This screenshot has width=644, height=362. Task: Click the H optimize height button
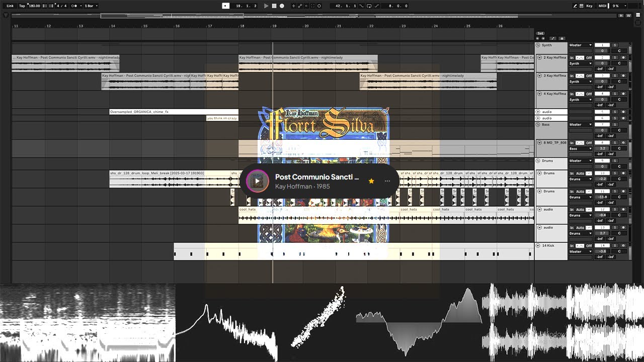click(621, 16)
